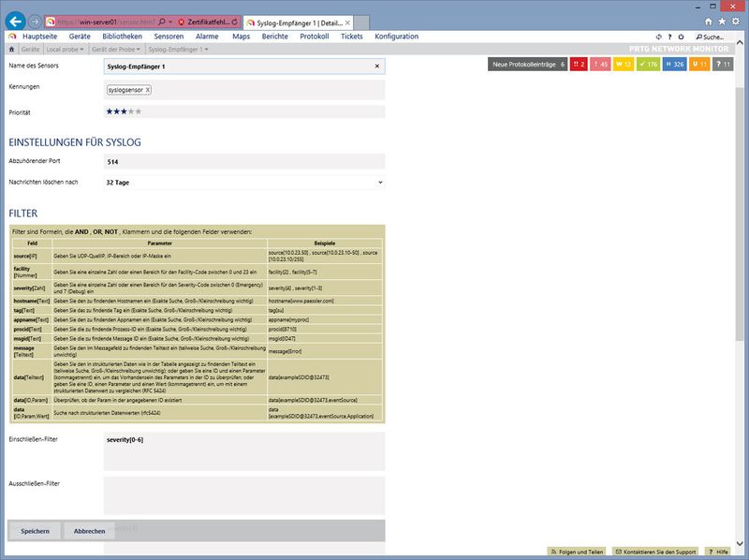Screen dimensions: 749x560
Task: Click into the Einschließen-Filter text area
Action: coord(244,451)
